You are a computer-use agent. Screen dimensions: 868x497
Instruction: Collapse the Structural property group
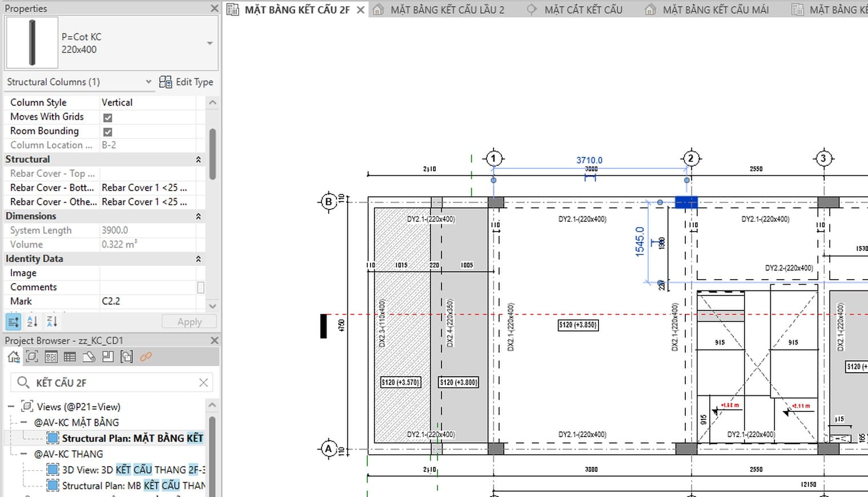click(x=198, y=159)
